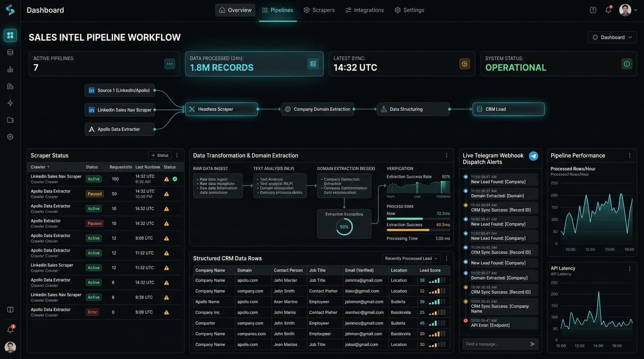Click the lightning bolt sidebar icon
644x359 pixels.
coord(10,103)
